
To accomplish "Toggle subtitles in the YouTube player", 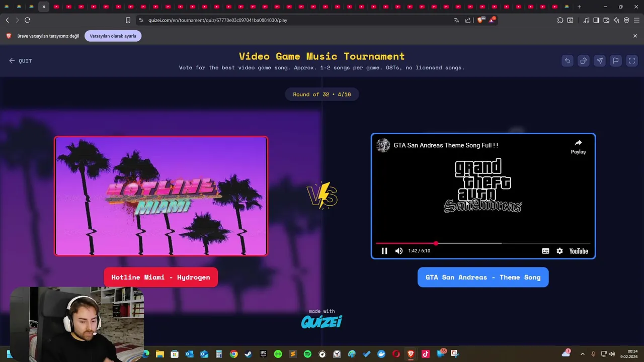I will 545,251.
